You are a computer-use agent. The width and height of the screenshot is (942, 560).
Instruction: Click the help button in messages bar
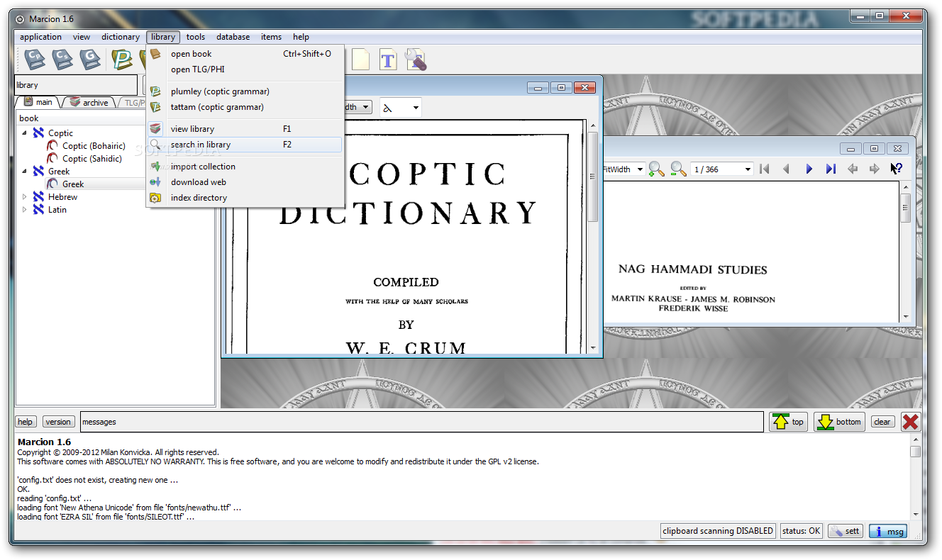tap(26, 422)
